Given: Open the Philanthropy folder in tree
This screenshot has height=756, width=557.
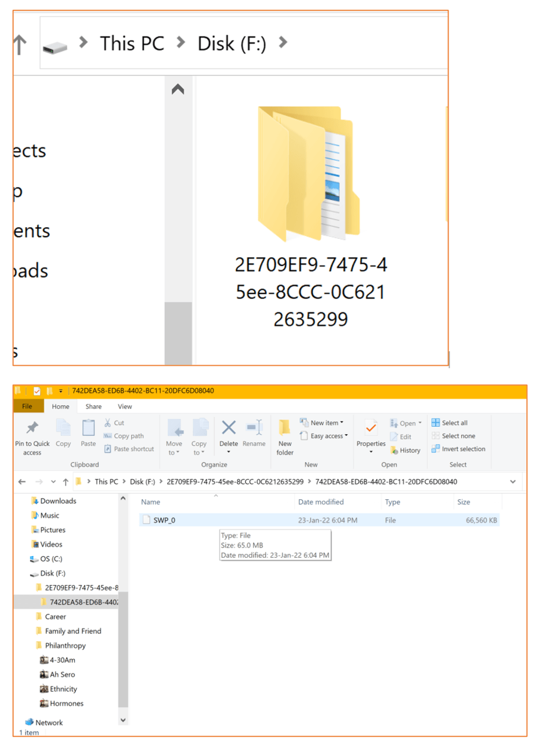Looking at the screenshot, I should [x=65, y=645].
